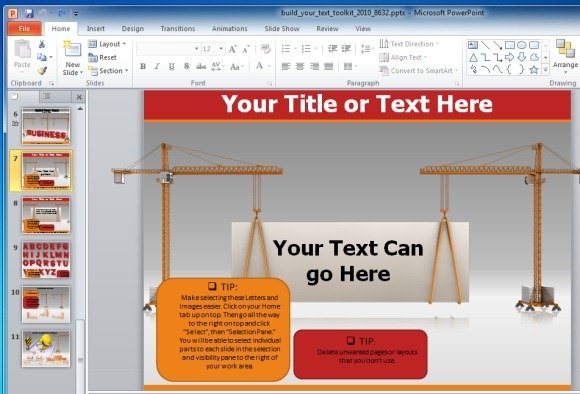
Task: Toggle text Shadow formatting
Action: point(186,67)
